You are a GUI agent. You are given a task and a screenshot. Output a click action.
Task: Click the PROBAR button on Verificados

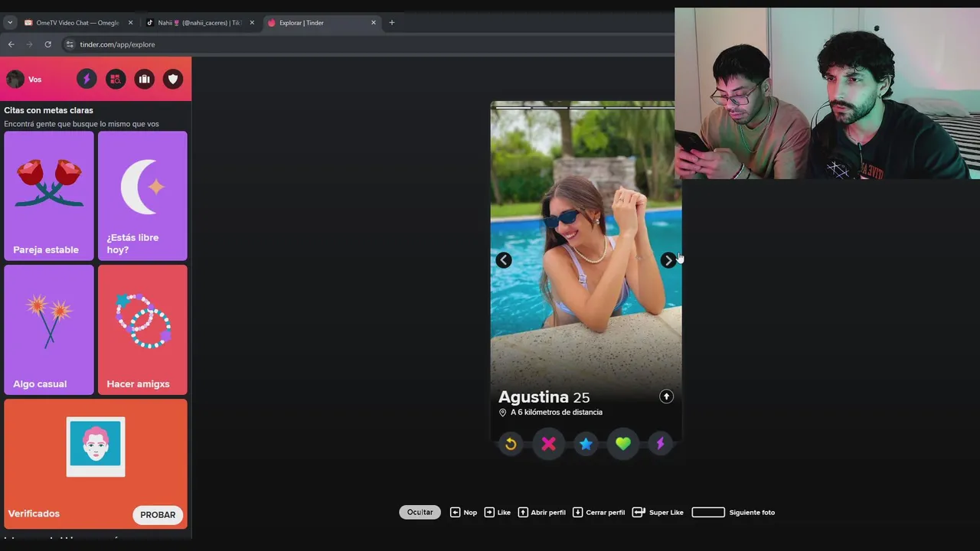[158, 515]
